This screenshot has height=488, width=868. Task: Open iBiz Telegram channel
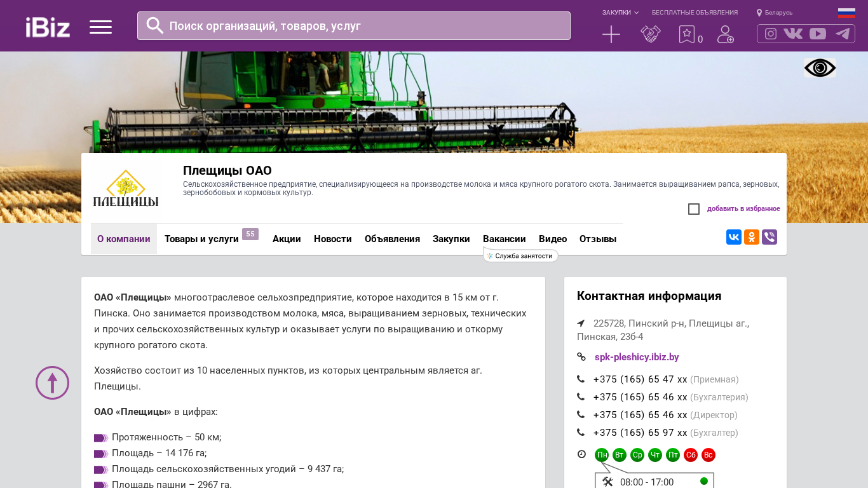pyautogui.click(x=843, y=34)
